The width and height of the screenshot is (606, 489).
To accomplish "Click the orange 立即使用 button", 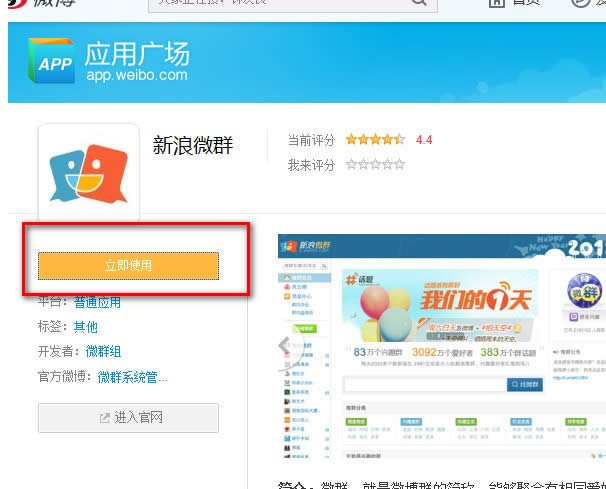I will coord(128,266).
